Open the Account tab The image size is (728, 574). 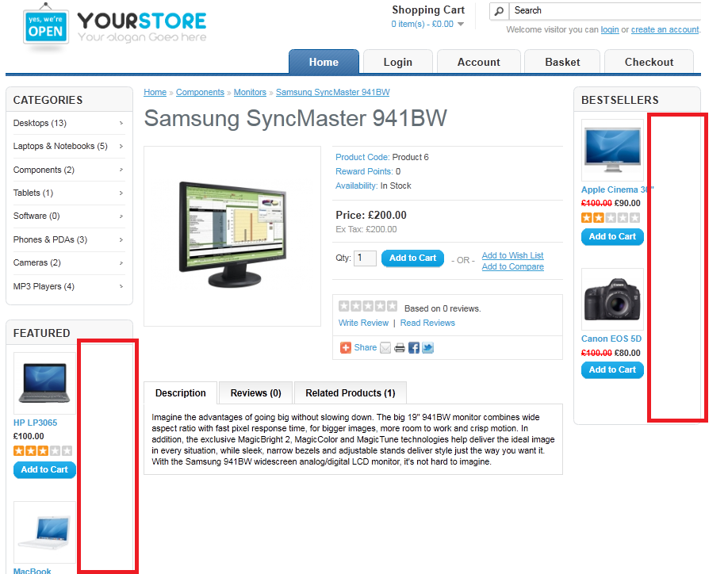(479, 62)
